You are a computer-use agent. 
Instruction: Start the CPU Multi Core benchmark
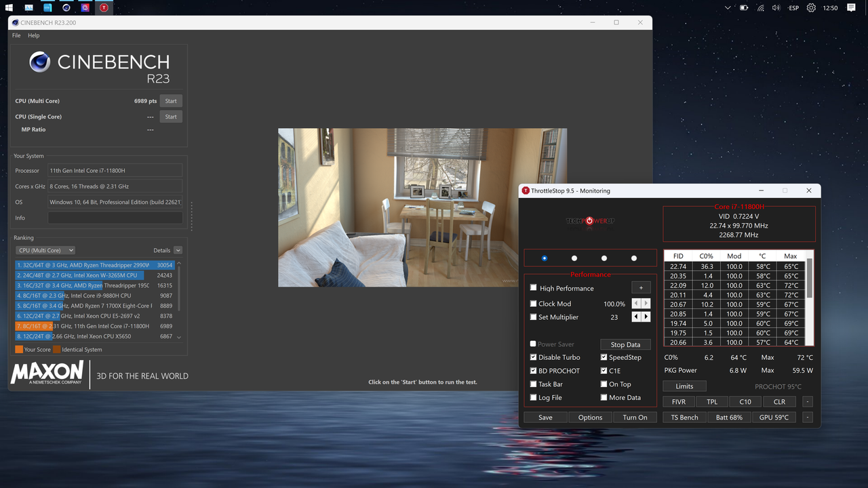pyautogui.click(x=170, y=100)
